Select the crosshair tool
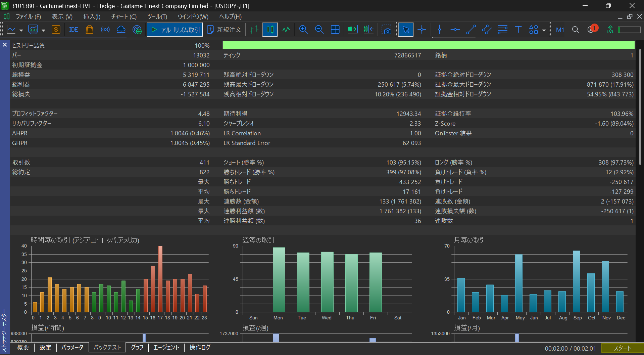644x355 pixels. (422, 30)
